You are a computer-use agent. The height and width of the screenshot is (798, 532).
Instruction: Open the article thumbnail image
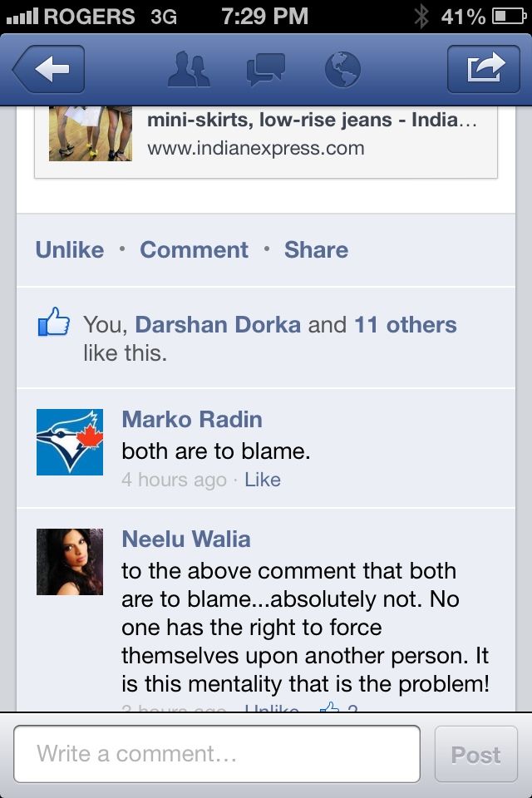91,133
